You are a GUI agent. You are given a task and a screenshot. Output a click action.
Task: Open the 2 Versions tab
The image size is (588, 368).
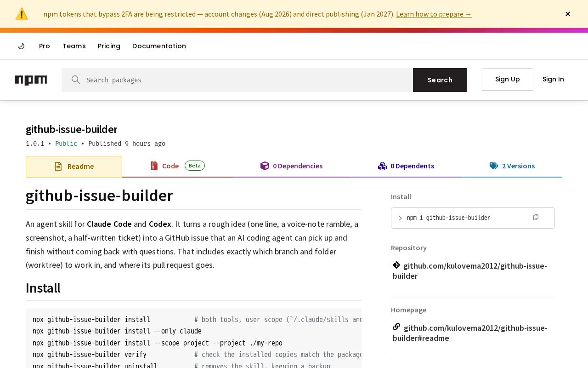(x=512, y=166)
